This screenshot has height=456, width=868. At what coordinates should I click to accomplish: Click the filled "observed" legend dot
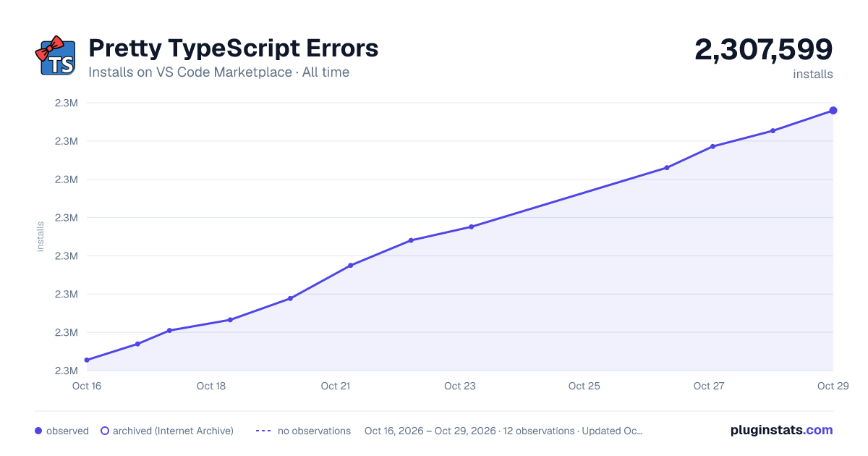coord(38,431)
